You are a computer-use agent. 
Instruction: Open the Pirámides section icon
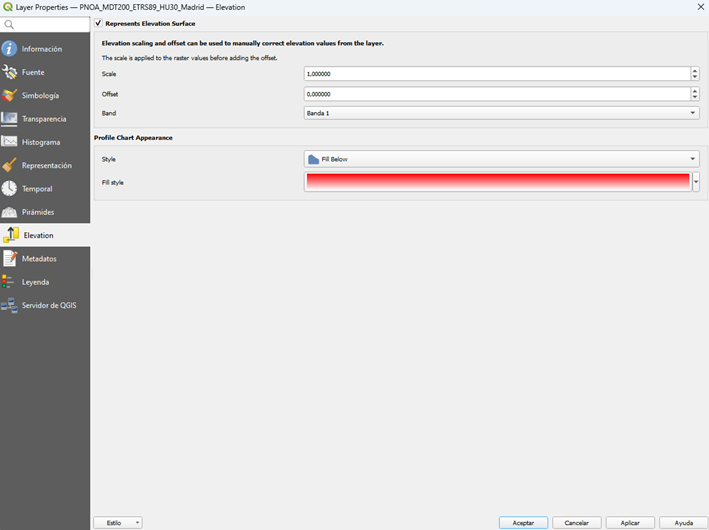coord(10,212)
